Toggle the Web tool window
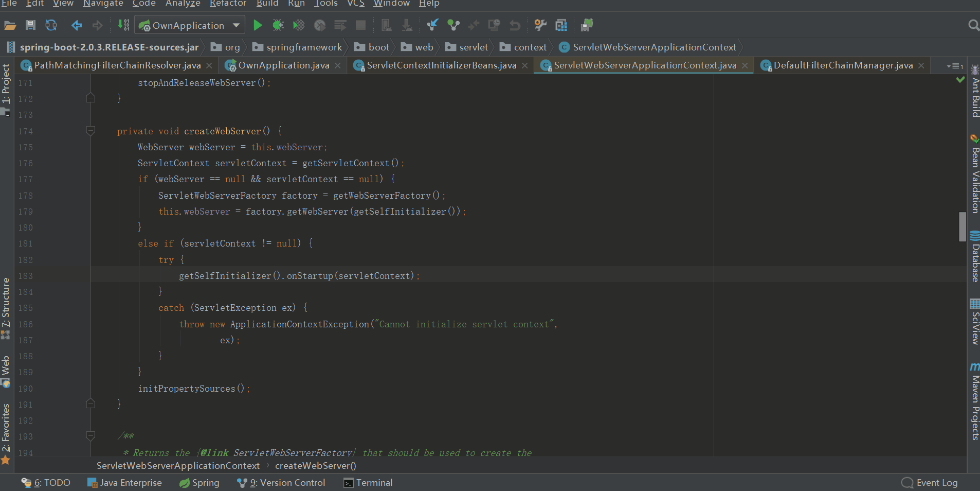This screenshot has width=980, height=491. pos(6,371)
